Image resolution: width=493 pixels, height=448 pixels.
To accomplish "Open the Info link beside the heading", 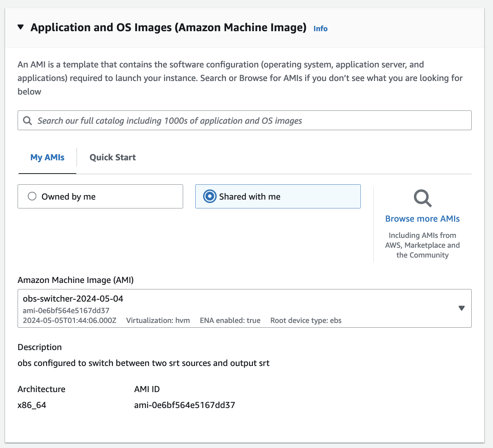I will pos(320,29).
